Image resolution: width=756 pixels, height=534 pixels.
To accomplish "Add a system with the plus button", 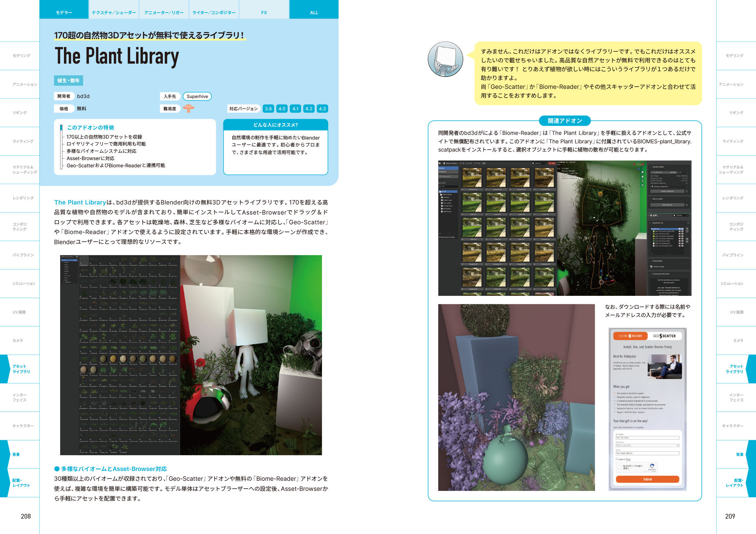I will [x=687, y=228].
